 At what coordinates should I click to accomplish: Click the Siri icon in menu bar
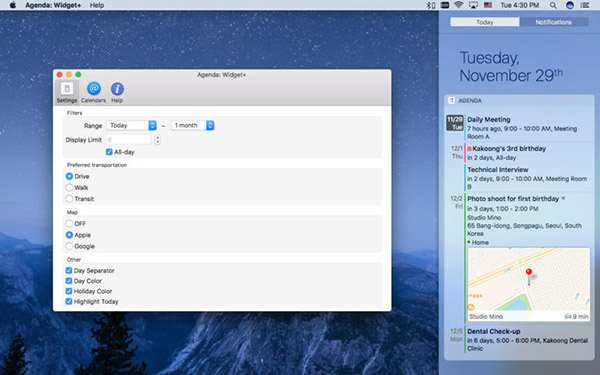coord(570,5)
